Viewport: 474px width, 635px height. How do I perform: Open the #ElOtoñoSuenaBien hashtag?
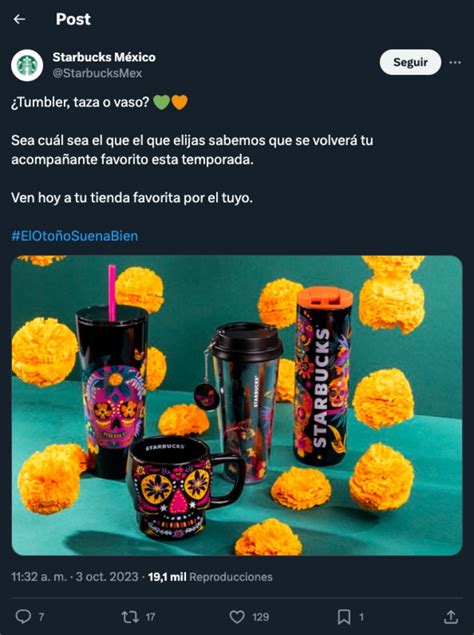coord(75,236)
